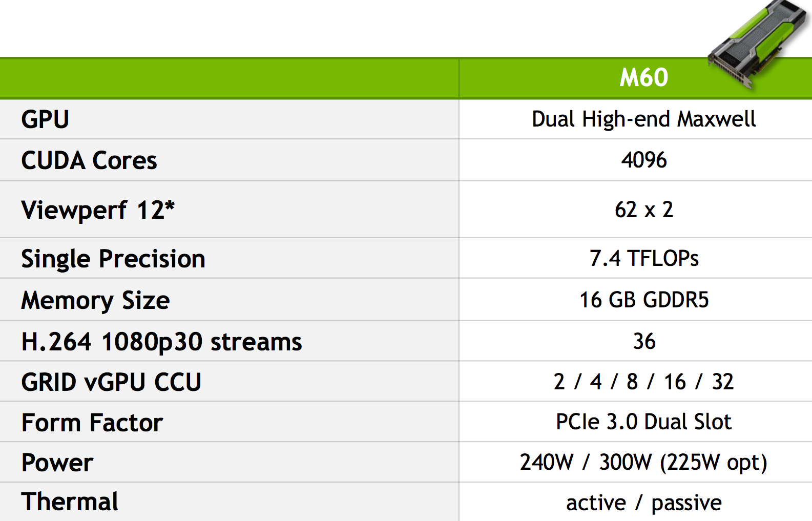Click the GPU row label

(x=45, y=119)
